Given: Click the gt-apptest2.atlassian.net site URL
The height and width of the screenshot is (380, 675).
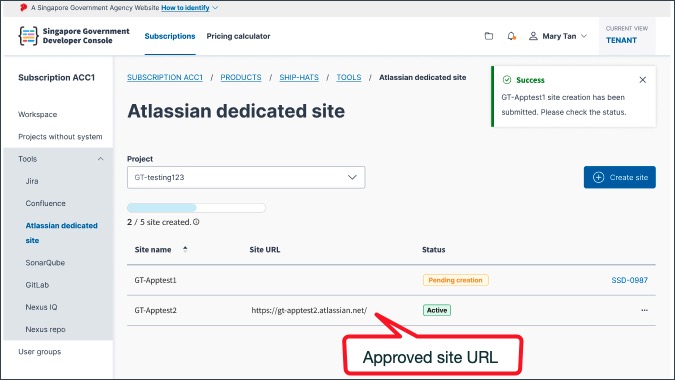Looking at the screenshot, I should (309, 310).
